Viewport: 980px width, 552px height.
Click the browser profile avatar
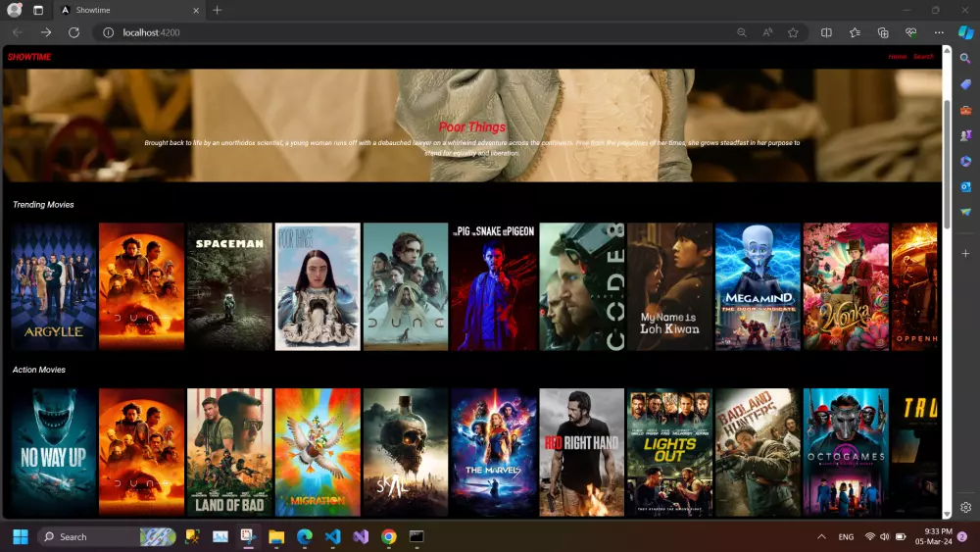click(14, 10)
